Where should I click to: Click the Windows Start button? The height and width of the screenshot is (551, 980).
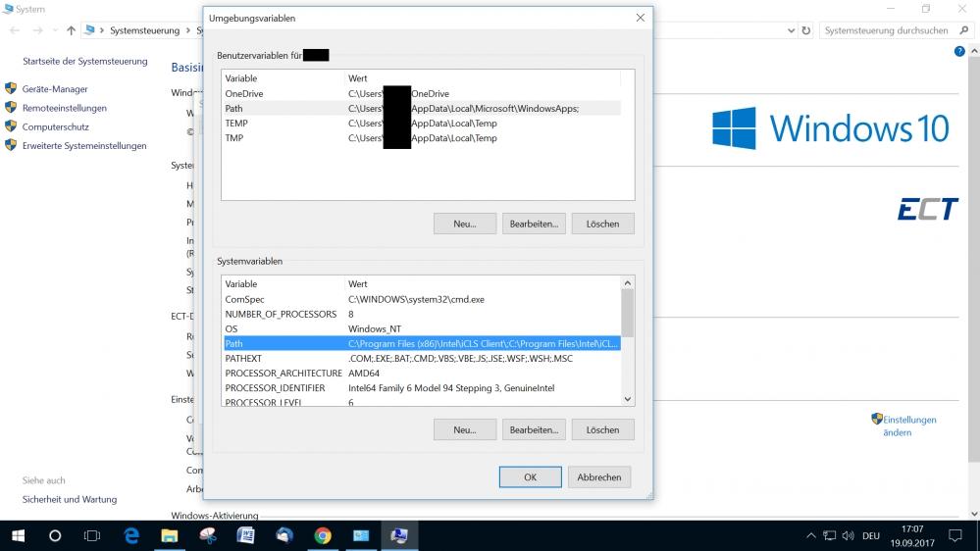pyautogui.click(x=18, y=535)
